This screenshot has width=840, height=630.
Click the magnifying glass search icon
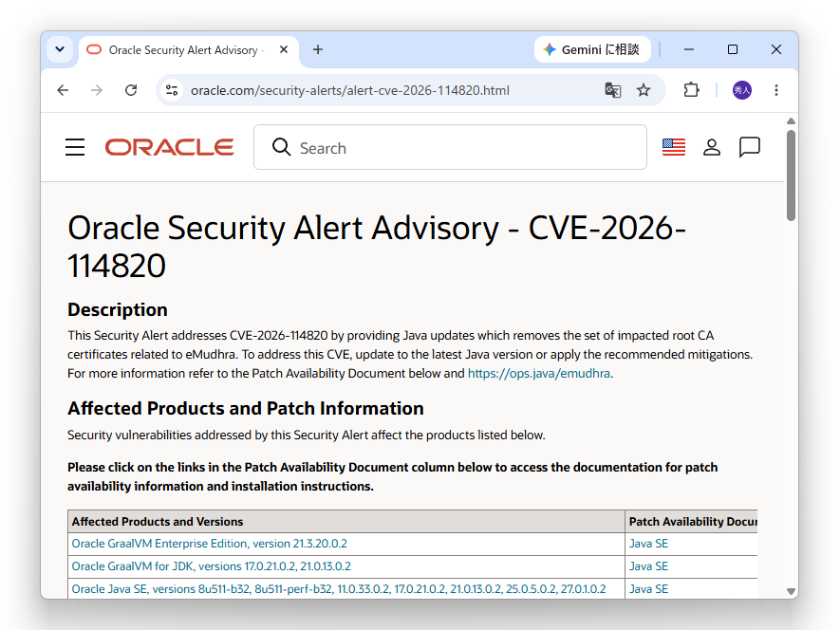coord(281,147)
